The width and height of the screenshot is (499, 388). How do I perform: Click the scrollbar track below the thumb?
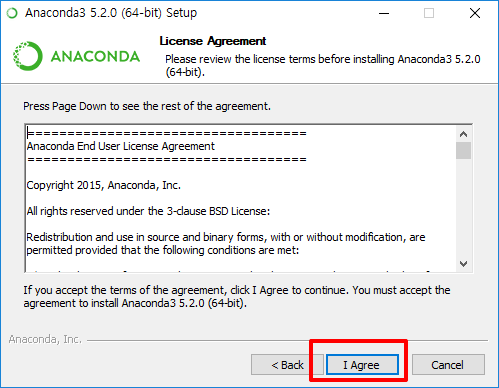(463, 208)
